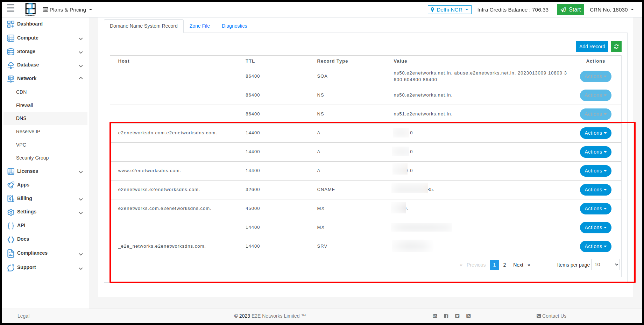The width and height of the screenshot is (644, 325).
Task: Refresh DNS records with green refresh icon
Action: pyautogui.click(x=616, y=47)
